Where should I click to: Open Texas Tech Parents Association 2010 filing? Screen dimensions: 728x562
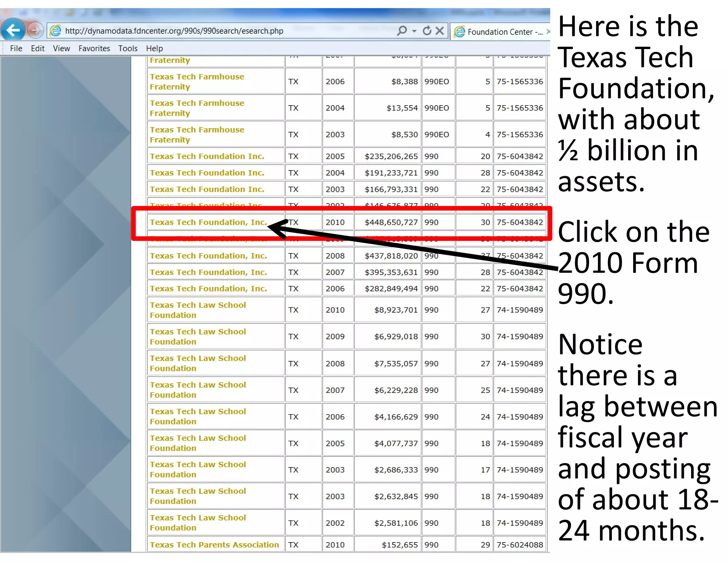[x=214, y=545]
